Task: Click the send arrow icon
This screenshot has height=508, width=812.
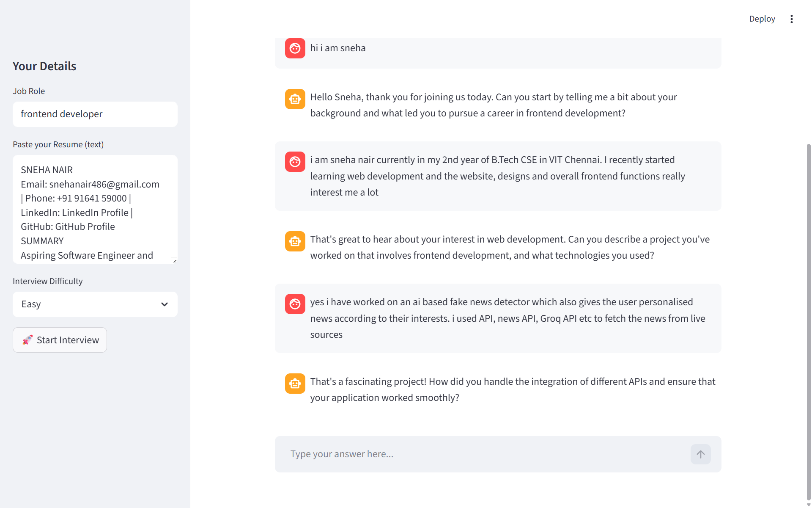Action: 700,454
